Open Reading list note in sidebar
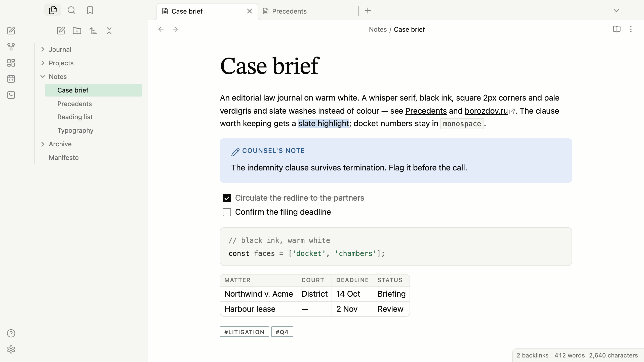The width and height of the screenshot is (644, 362). tap(94, 117)
